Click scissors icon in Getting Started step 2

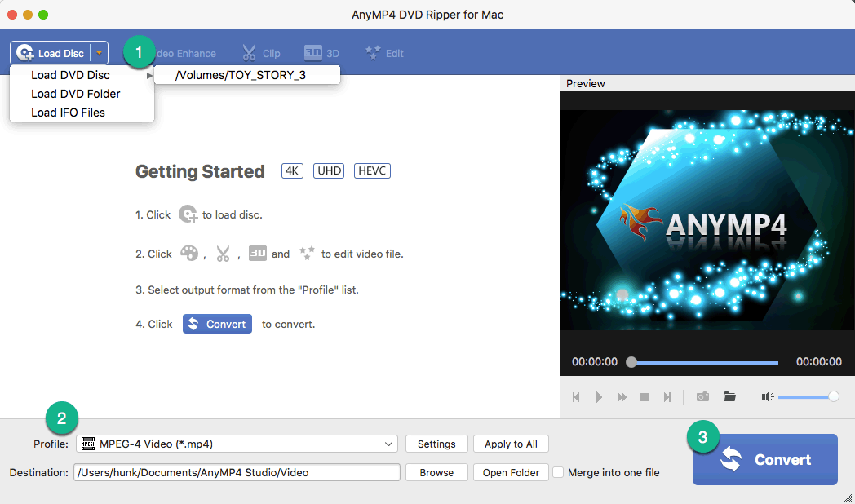coord(223,254)
